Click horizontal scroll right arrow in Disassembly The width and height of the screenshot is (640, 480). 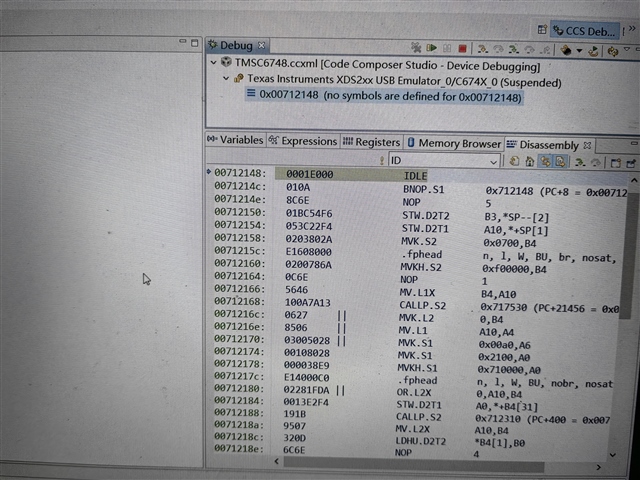tap(598, 467)
